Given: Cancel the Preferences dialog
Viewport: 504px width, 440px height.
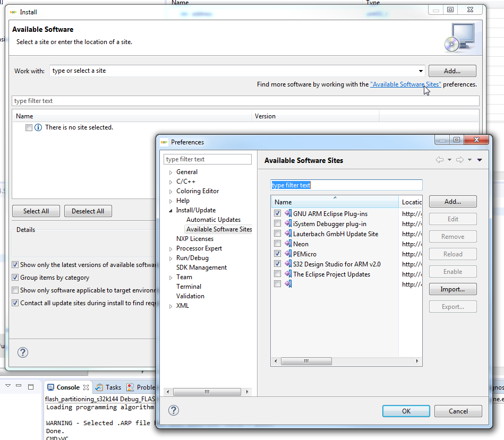Looking at the screenshot, I should [458, 411].
